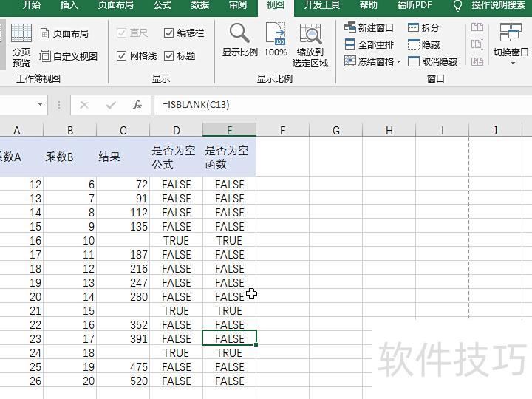This screenshot has height=399, width=532.
Task: Open the Data (数据) ribbon tab
Action: [x=199, y=5]
